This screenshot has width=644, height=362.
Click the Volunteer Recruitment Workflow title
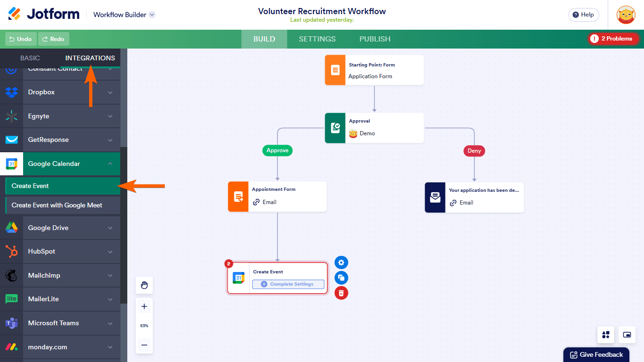[322, 11]
